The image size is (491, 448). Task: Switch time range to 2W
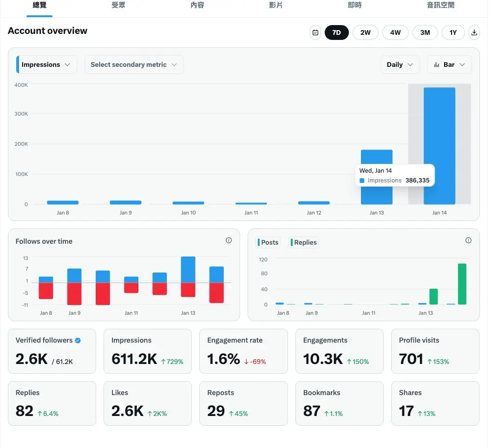point(366,32)
